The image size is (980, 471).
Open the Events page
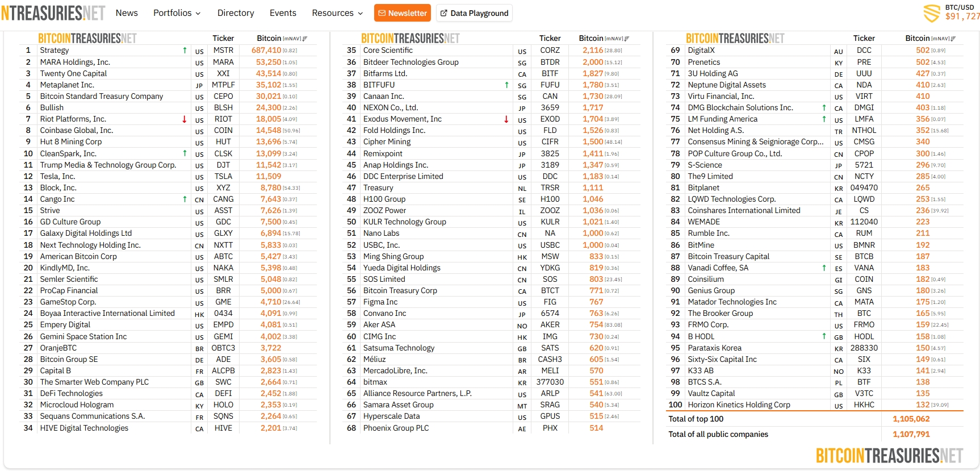pos(283,13)
